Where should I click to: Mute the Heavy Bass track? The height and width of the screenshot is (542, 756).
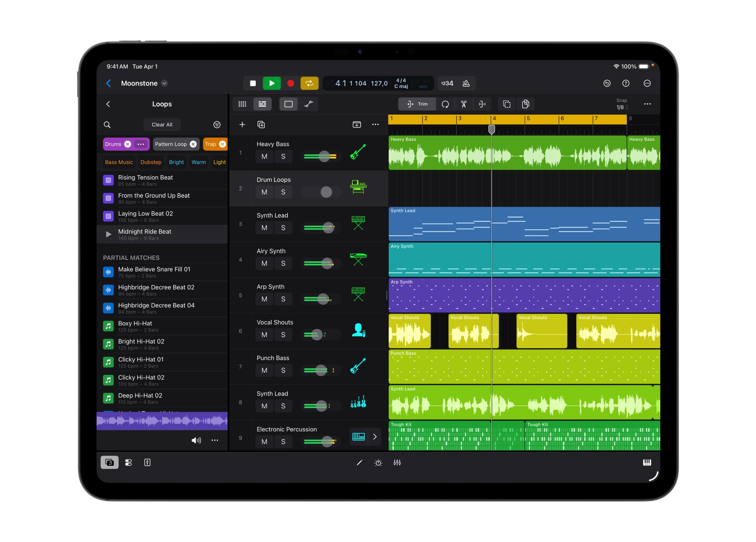tap(264, 156)
